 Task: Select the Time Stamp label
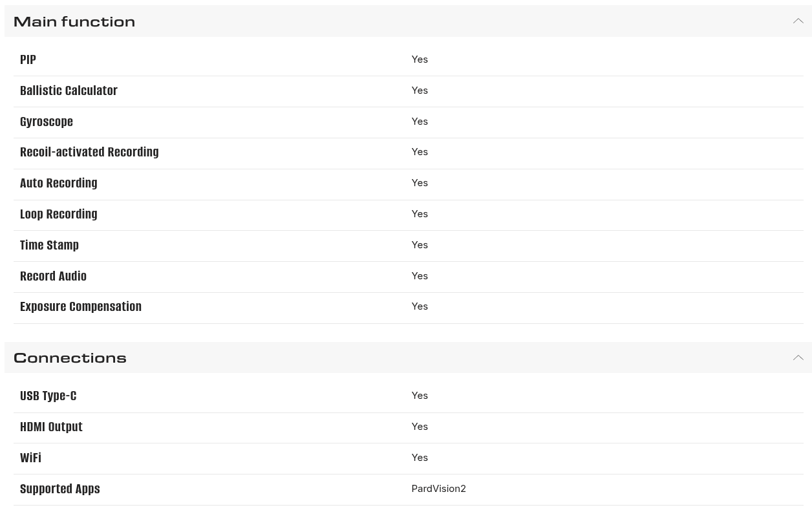click(x=49, y=245)
